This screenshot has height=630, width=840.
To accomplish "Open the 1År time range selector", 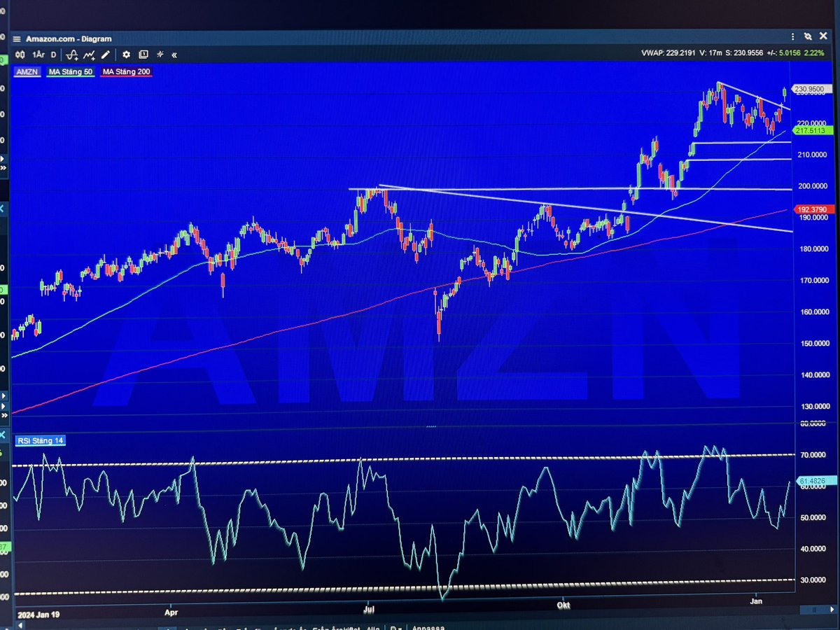I will pos(38,55).
